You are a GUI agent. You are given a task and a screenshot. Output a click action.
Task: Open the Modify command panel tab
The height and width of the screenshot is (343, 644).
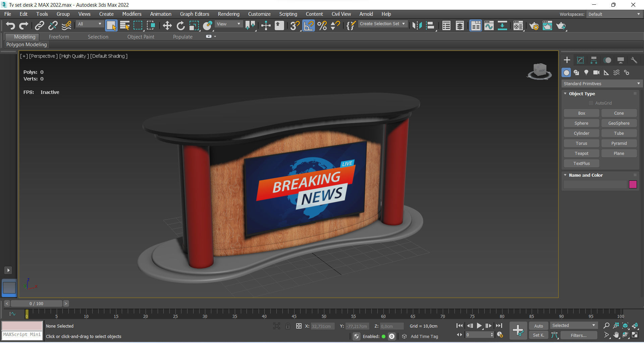click(580, 60)
